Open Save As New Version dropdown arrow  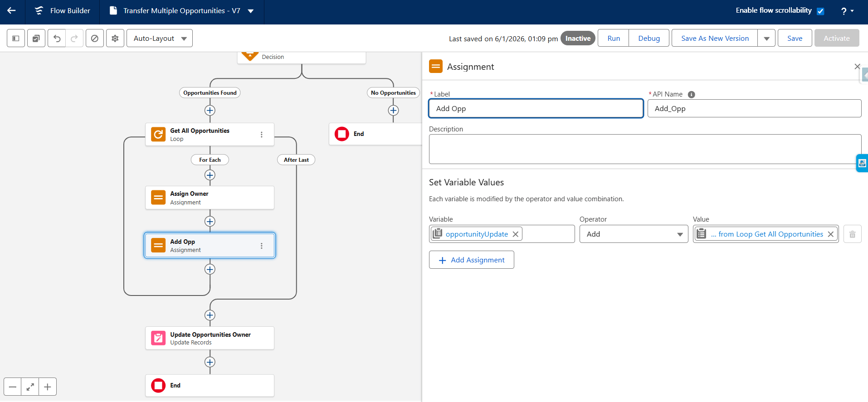(766, 39)
